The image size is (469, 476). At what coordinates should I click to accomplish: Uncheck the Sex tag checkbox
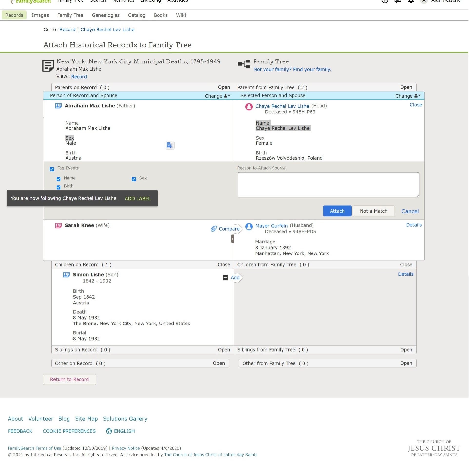click(x=134, y=179)
